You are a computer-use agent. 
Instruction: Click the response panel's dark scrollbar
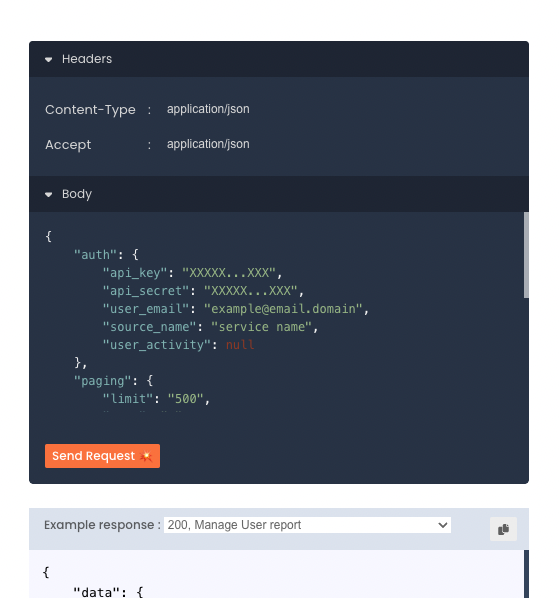526,574
